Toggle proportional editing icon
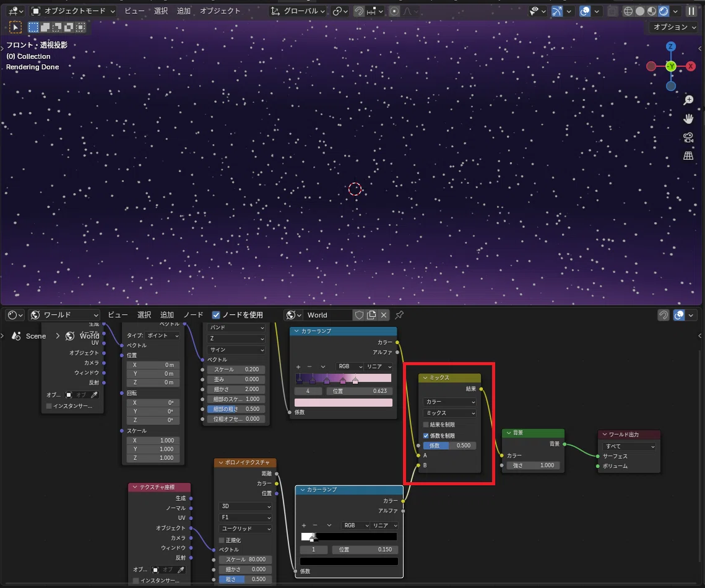 394,11
